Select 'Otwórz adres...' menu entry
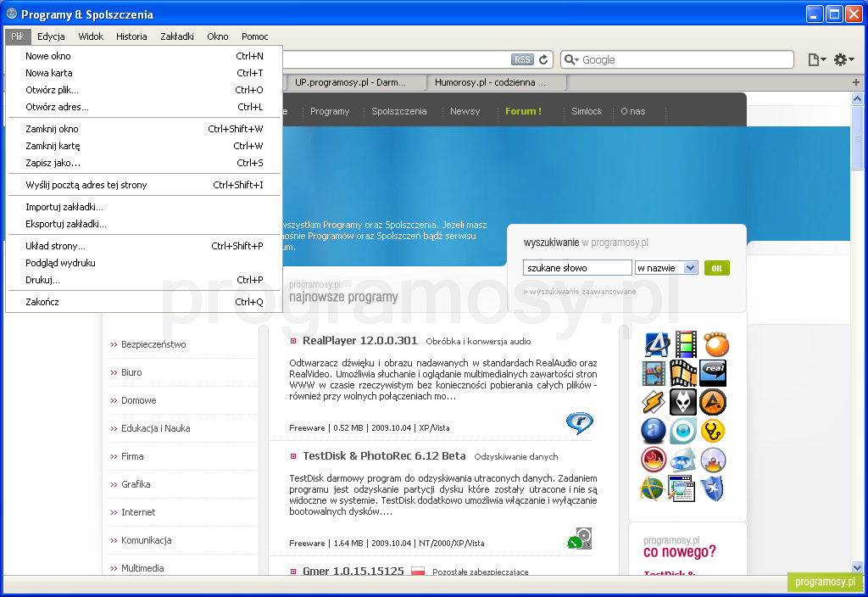The height and width of the screenshot is (597, 868). coord(144,107)
